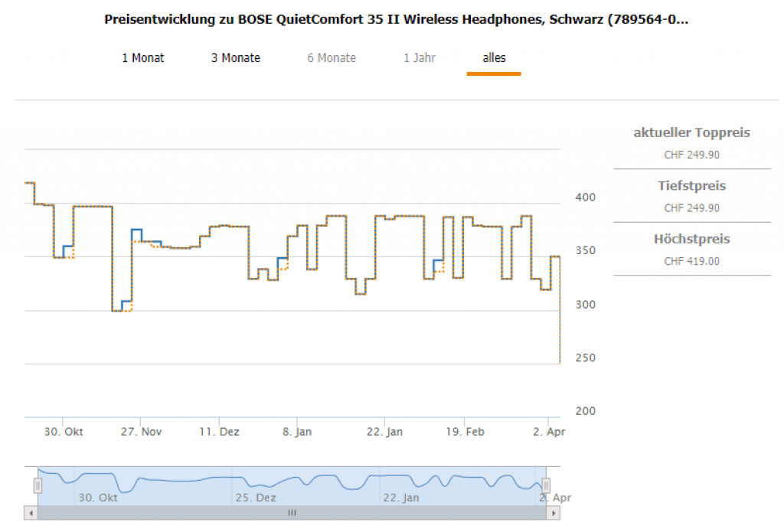Switch to the '3 Monate' time range

[x=236, y=58]
